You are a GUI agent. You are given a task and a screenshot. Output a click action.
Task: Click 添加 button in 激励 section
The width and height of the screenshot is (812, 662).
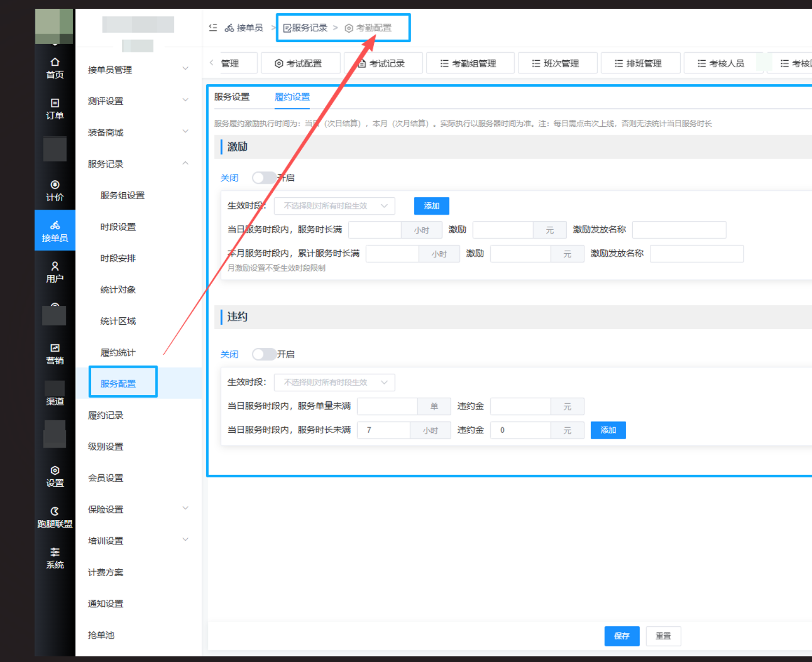point(431,206)
